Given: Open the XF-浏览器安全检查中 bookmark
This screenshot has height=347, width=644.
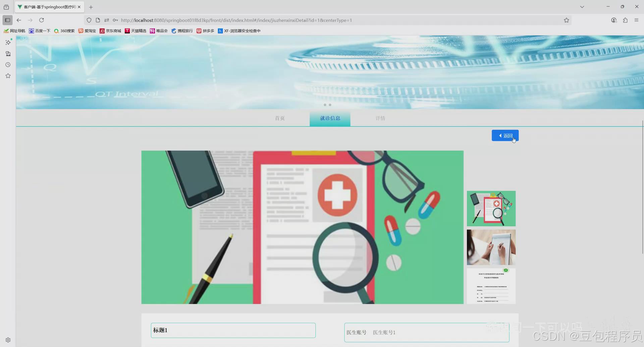Looking at the screenshot, I should pos(239,31).
